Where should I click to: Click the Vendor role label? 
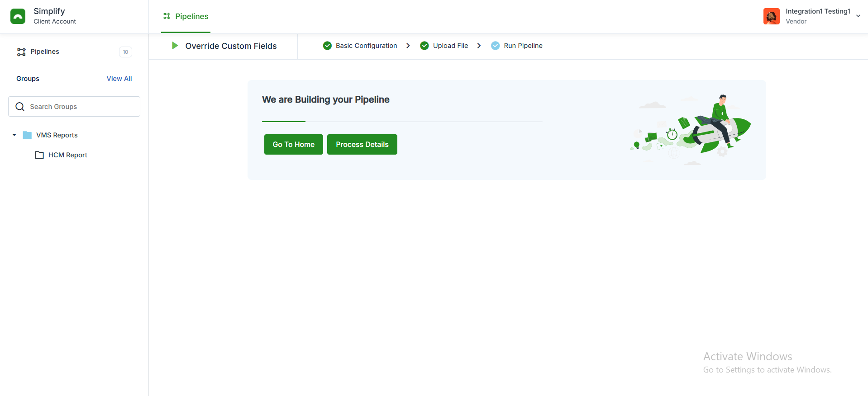pyautogui.click(x=796, y=21)
